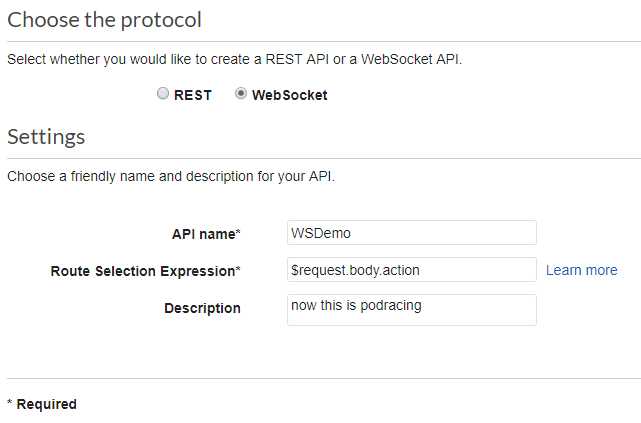The image size is (641, 423).
Task: Focus the API name field containing WSDemo
Action: (x=411, y=233)
